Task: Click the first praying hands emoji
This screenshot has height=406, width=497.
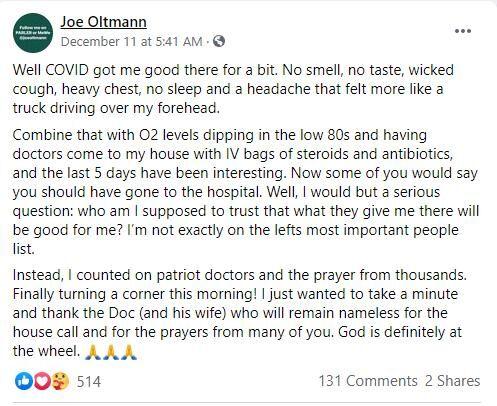Action: tap(93, 352)
